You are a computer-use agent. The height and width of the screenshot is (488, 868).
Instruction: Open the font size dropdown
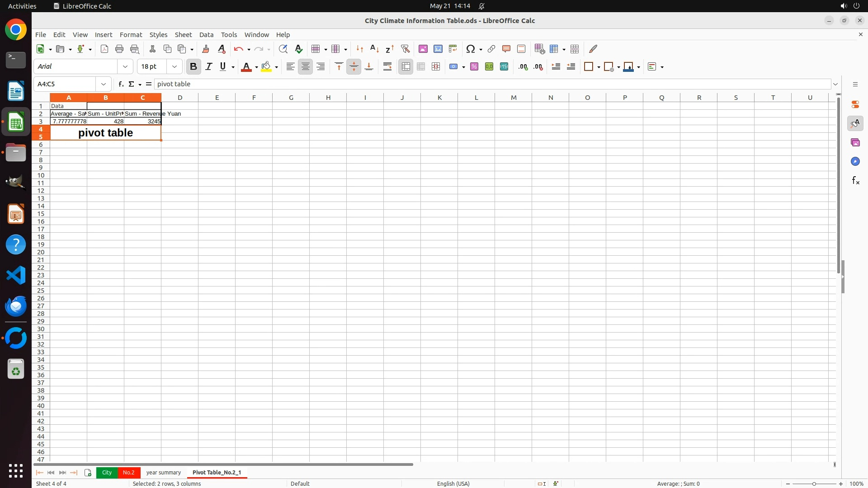click(x=175, y=67)
